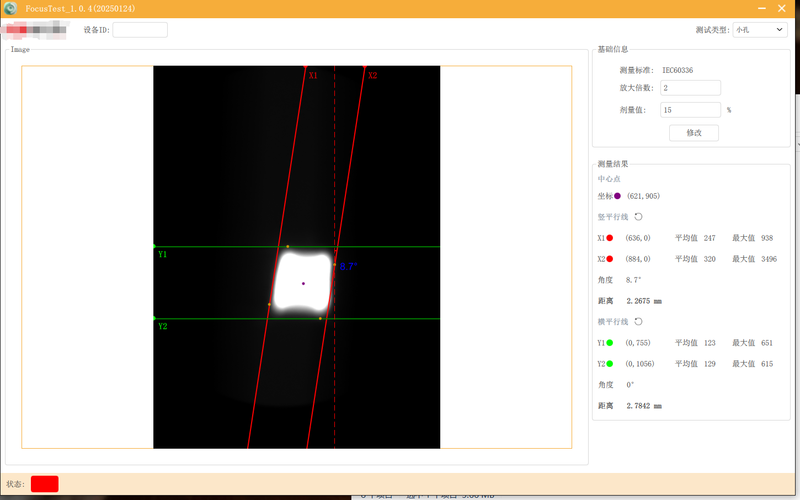This screenshot has height=500, width=800.
Task: Click the red X1 marker dot in results
Action: tap(609, 238)
